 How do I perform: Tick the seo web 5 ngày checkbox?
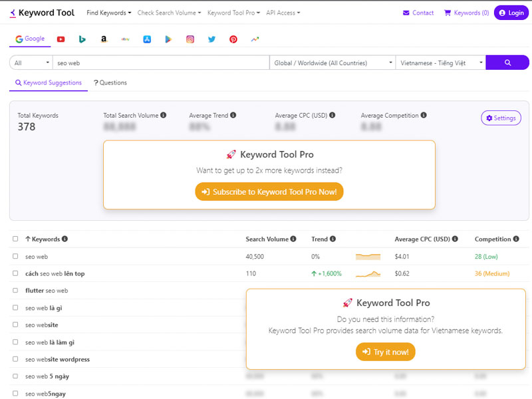pyautogui.click(x=15, y=376)
